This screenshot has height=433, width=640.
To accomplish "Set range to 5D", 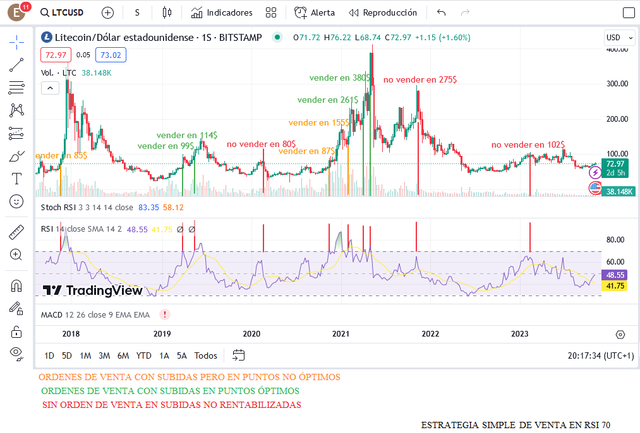I will [67, 356].
